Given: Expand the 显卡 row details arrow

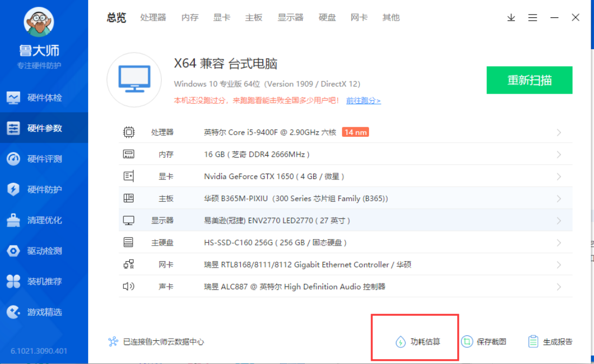Looking at the screenshot, I should [x=559, y=177].
